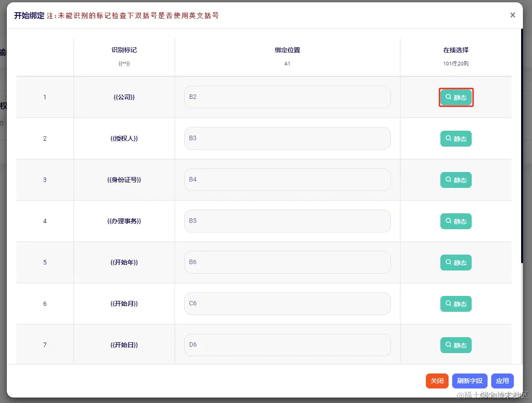Viewport: 532px width, 403px height.
Task: Close the 开始绑定 dialog with X
Action: pyautogui.click(x=512, y=15)
